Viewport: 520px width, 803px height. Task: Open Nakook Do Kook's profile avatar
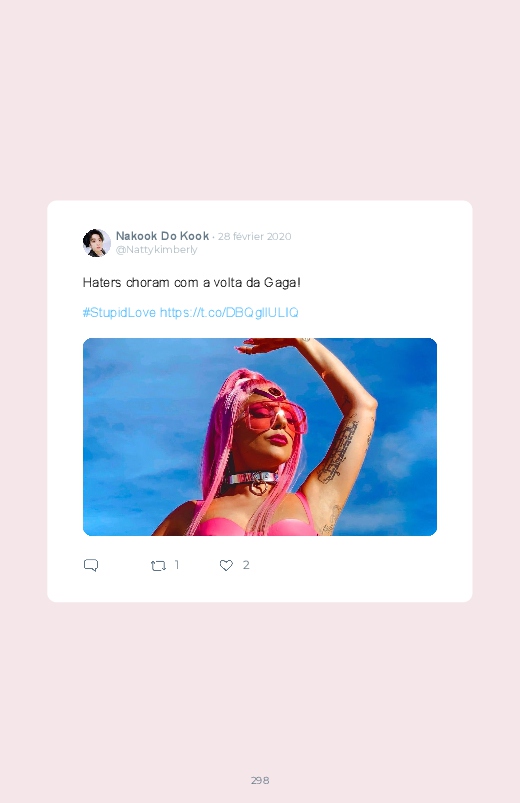coord(96,243)
